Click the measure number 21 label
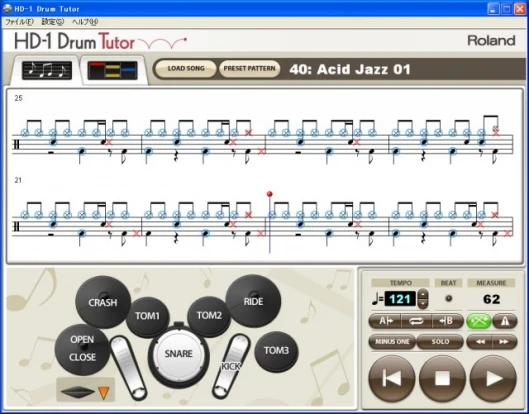529x414 pixels. tap(18, 180)
